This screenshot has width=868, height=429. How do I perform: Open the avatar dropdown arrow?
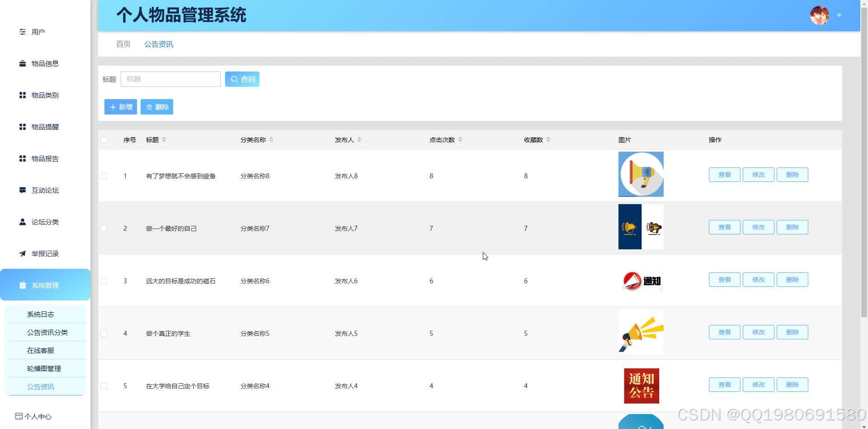click(839, 15)
